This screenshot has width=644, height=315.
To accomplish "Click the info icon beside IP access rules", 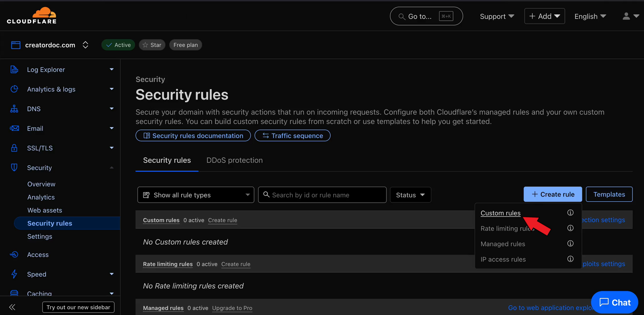I will [570, 259].
